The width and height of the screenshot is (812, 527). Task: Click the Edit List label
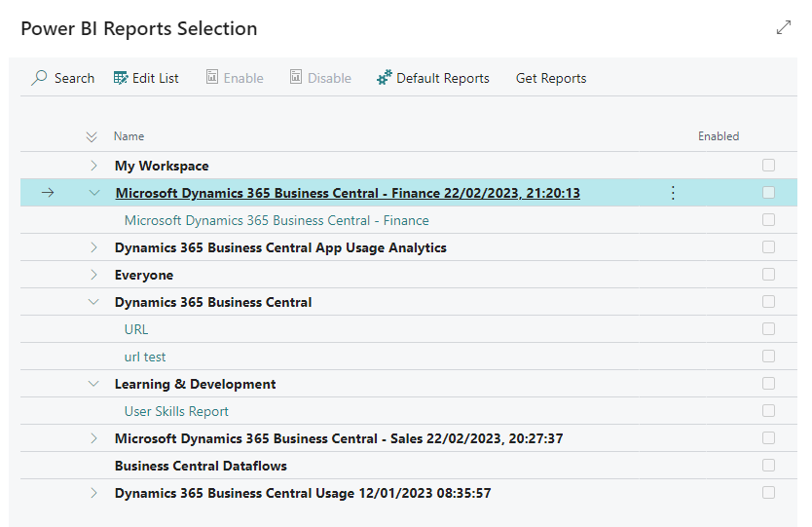pyautogui.click(x=156, y=78)
